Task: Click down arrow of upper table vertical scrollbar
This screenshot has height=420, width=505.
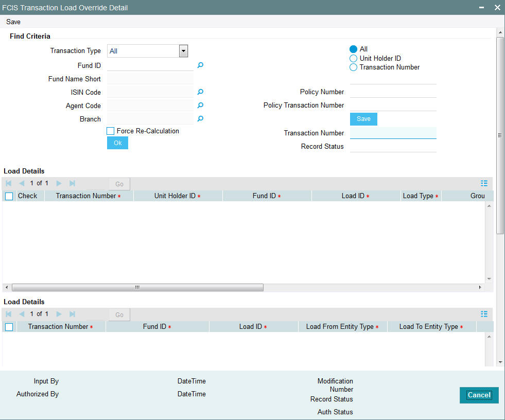Action: 489,279
